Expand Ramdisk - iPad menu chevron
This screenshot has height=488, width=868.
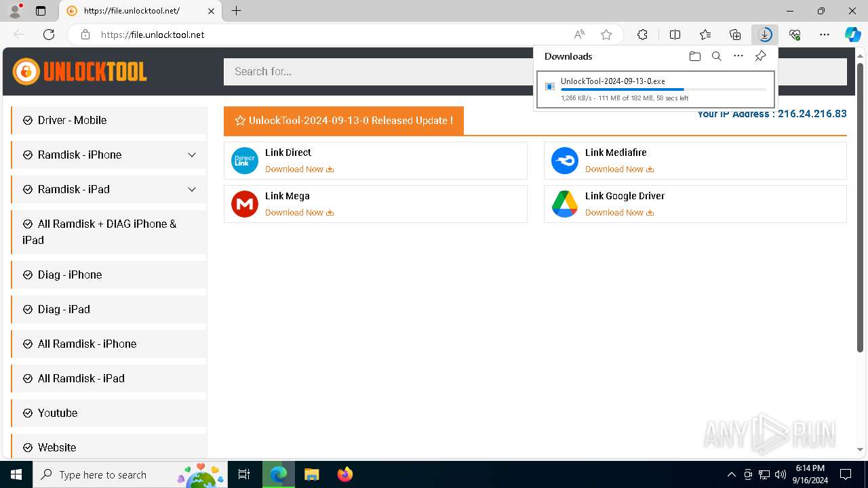192,190
